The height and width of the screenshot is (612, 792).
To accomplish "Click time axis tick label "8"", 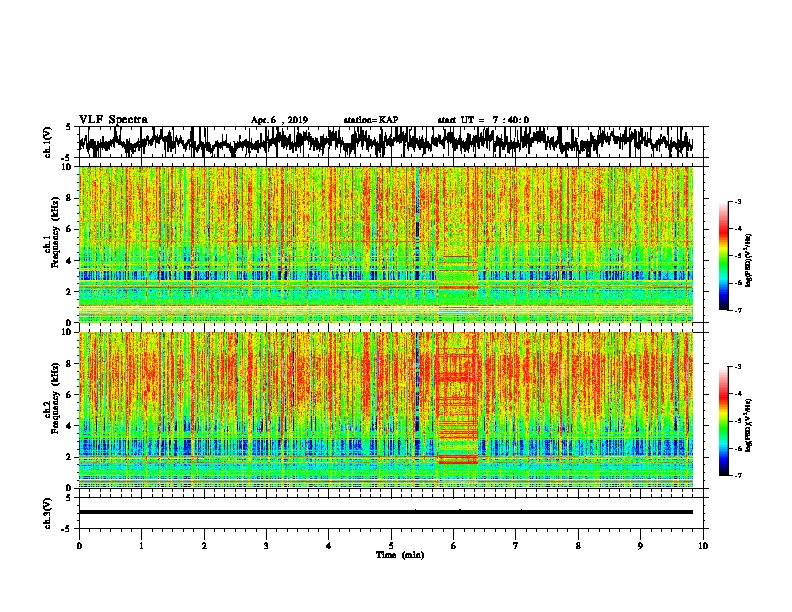I will (578, 546).
